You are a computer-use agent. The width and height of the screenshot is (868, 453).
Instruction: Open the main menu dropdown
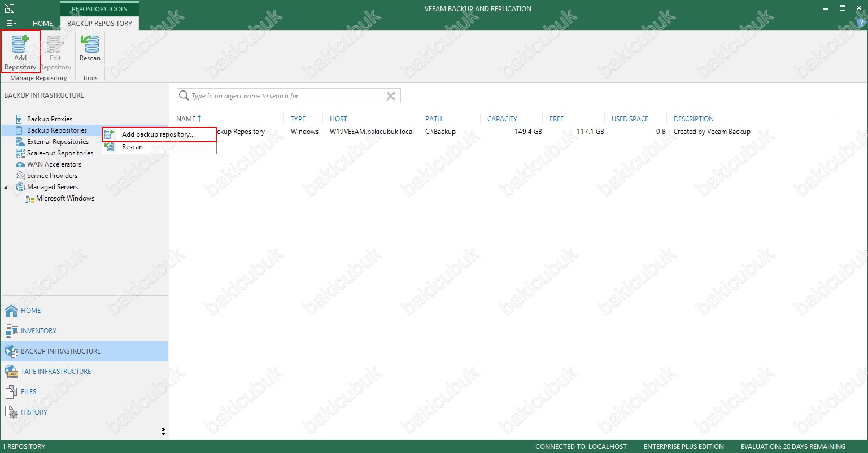(11, 24)
